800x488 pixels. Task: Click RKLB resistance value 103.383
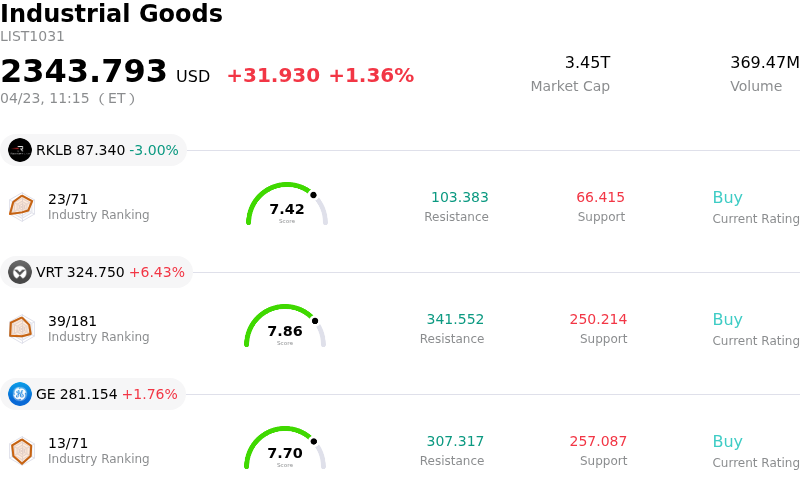(x=459, y=197)
